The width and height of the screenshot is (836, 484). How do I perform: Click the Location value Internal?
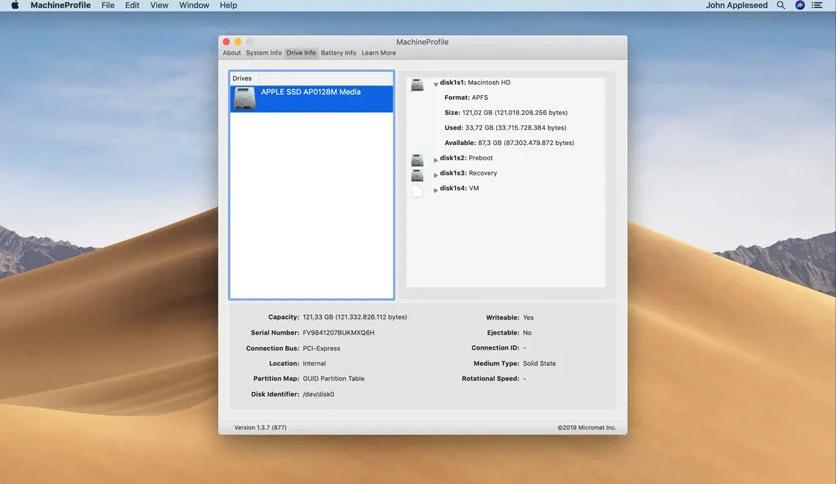coord(314,364)
